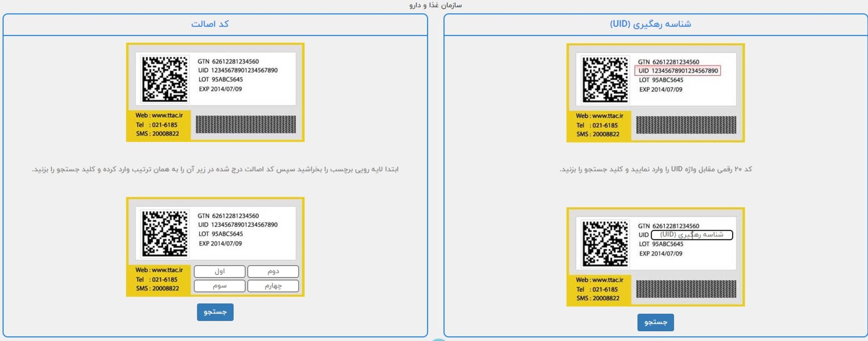Click the QR code beside the اول and دوم fields
The width and height of the screenshot is (868, 341).
tap(165, 234)
